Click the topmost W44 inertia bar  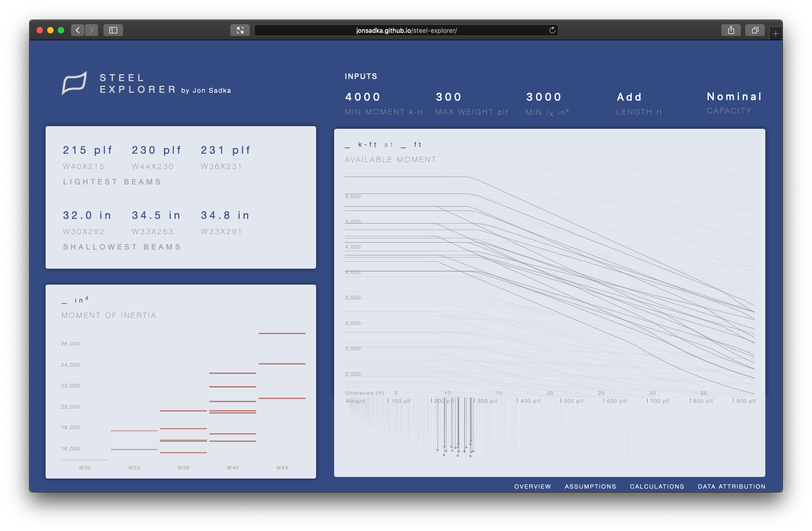(x=282, y=333)
